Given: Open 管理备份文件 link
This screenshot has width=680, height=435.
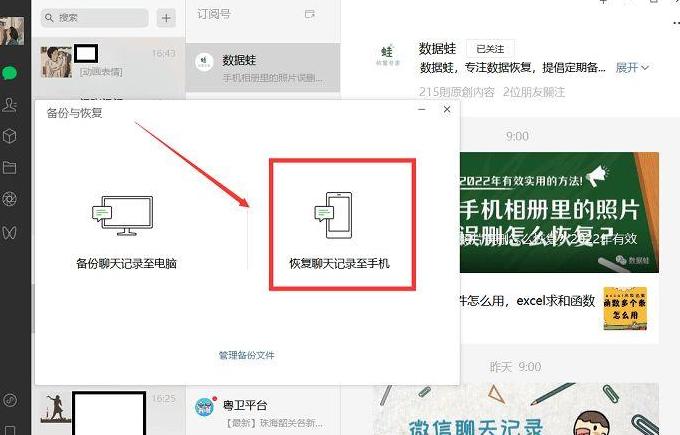Looking at the screenshot, I should pyautogui.click(x=246, y=355).
